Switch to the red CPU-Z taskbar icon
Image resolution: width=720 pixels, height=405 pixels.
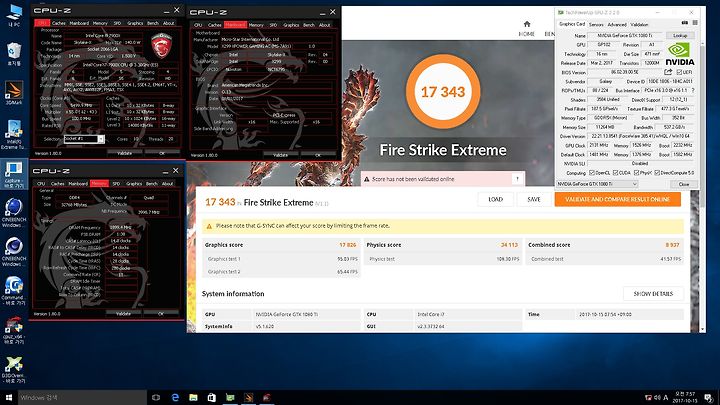click(x=267, y=397)
